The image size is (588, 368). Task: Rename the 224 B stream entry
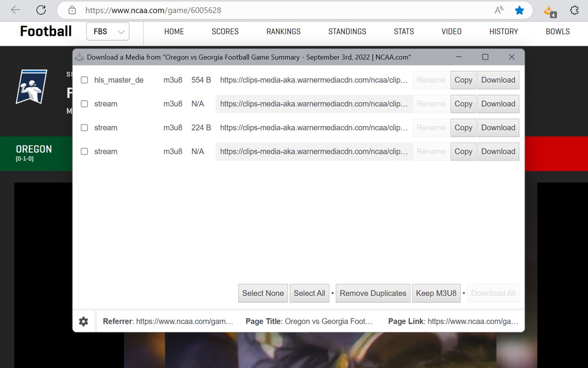[x=431, y=128]
